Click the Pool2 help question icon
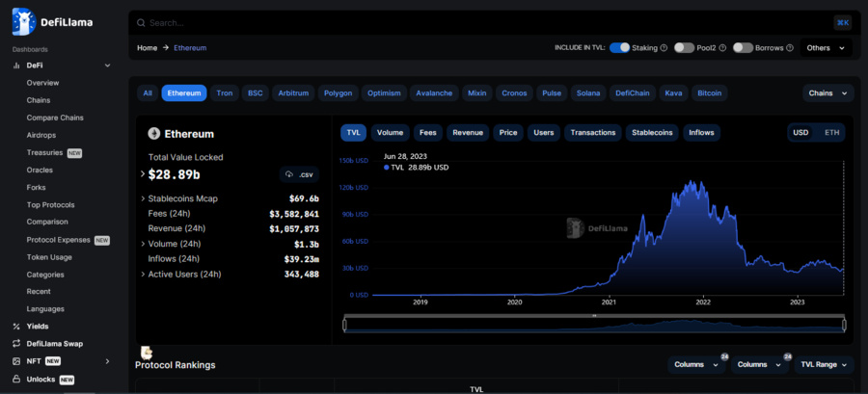This screenshot has height=394, width=868. [722, 48]
